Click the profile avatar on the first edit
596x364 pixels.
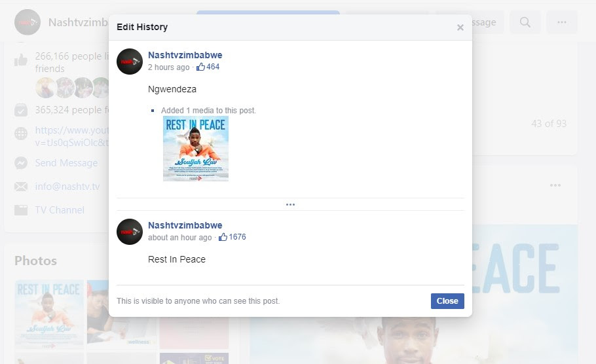(130, 62)
